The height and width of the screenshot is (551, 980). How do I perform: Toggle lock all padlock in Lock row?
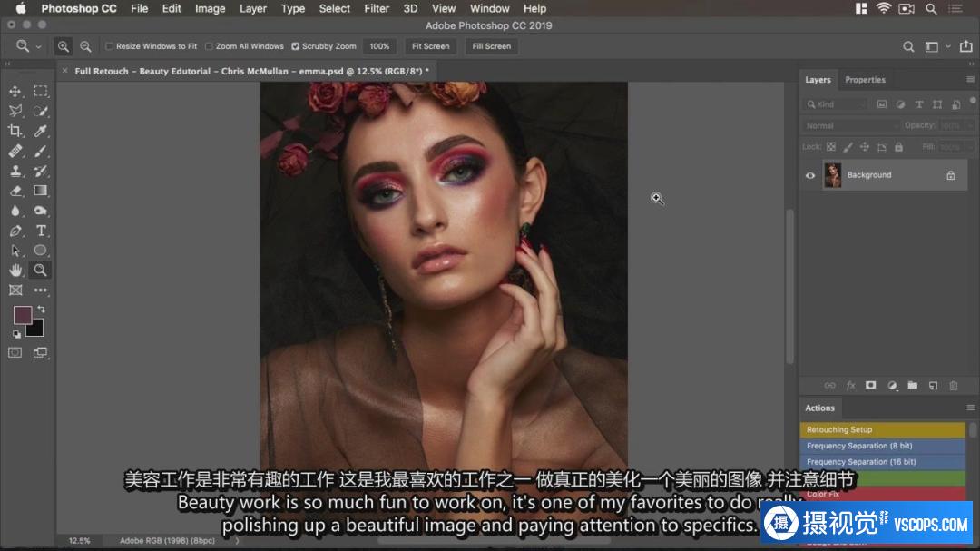[898, 147]
